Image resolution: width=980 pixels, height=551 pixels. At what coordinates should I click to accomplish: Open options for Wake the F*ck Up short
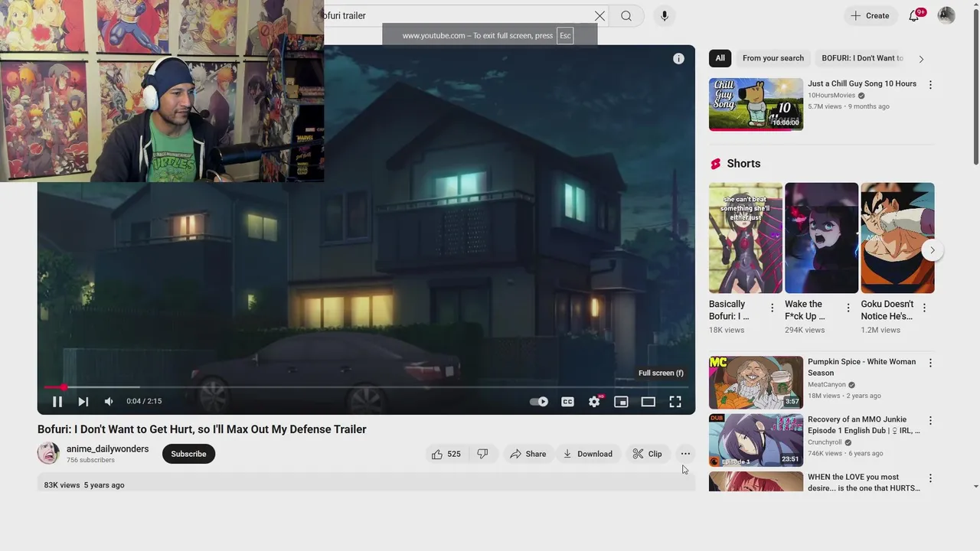point(848,308)
